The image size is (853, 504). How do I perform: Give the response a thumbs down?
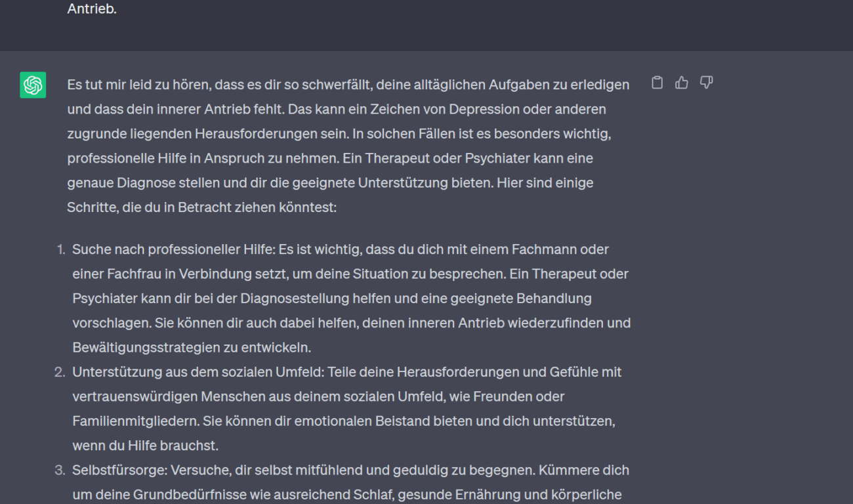[x=706, y=83]
